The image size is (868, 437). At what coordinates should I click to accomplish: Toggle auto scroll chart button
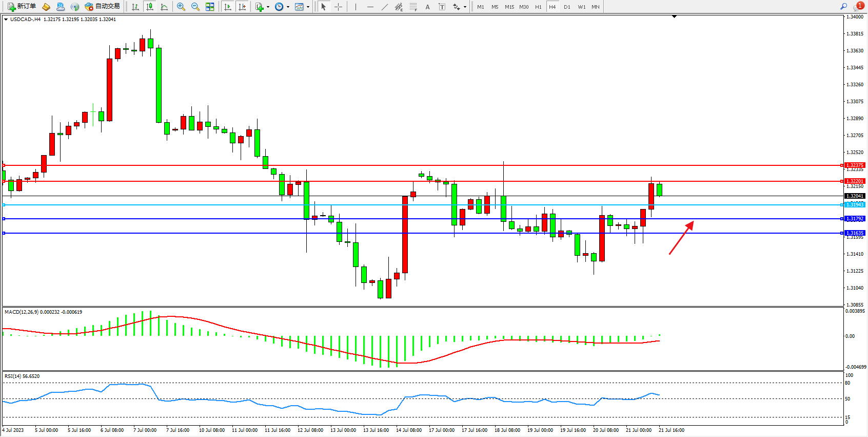[228, 7]
